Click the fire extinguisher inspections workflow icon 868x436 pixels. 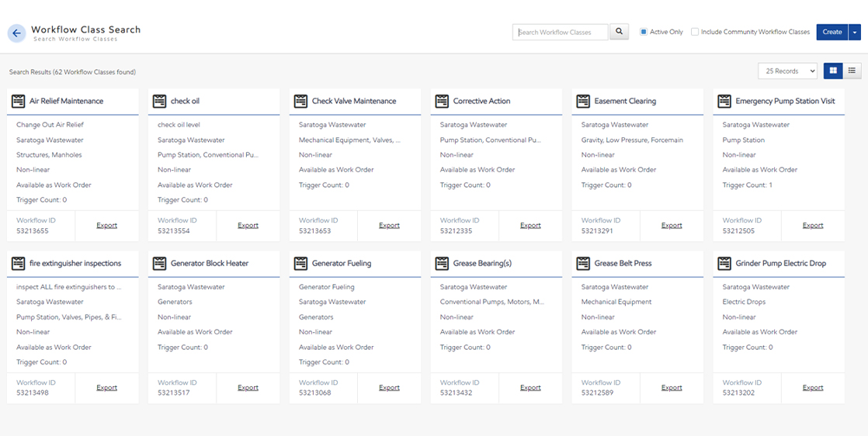[19, 263]
